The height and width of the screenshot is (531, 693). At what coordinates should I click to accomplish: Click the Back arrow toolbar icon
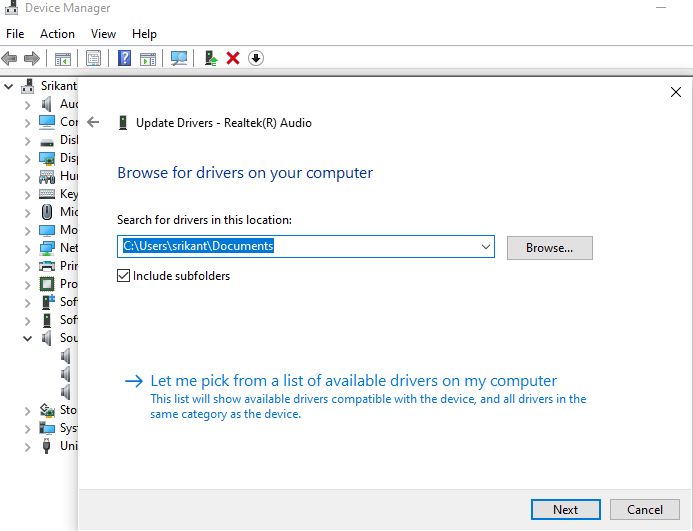pos(9,58)
